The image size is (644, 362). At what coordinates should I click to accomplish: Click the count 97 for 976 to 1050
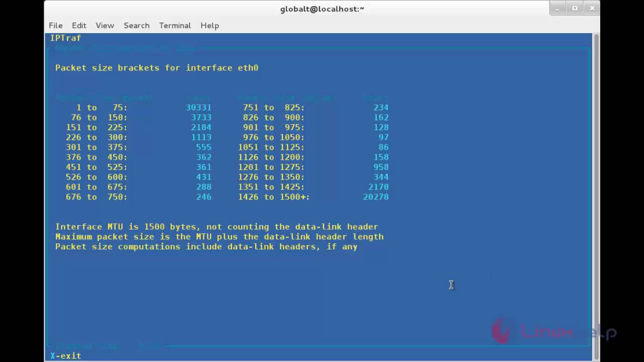click(383, 137)
